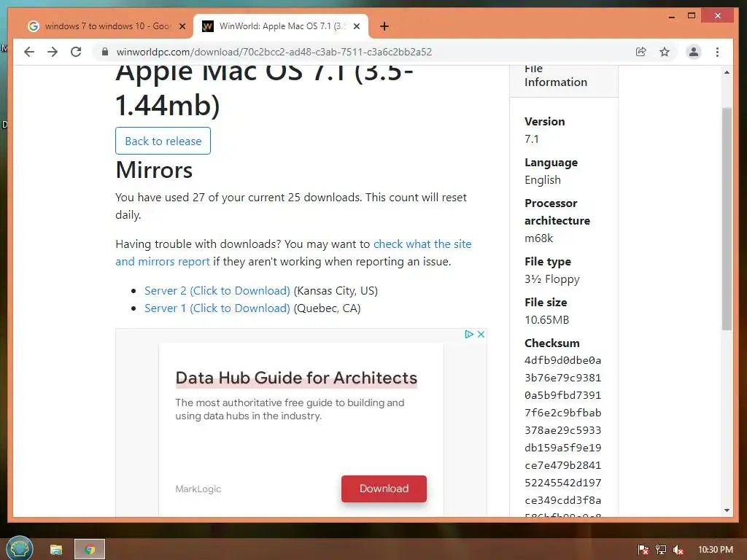Open check what the site and mirrors report link
Image resolution: width=747 pixels, height=560 pixels.
[x=293, y=253]
